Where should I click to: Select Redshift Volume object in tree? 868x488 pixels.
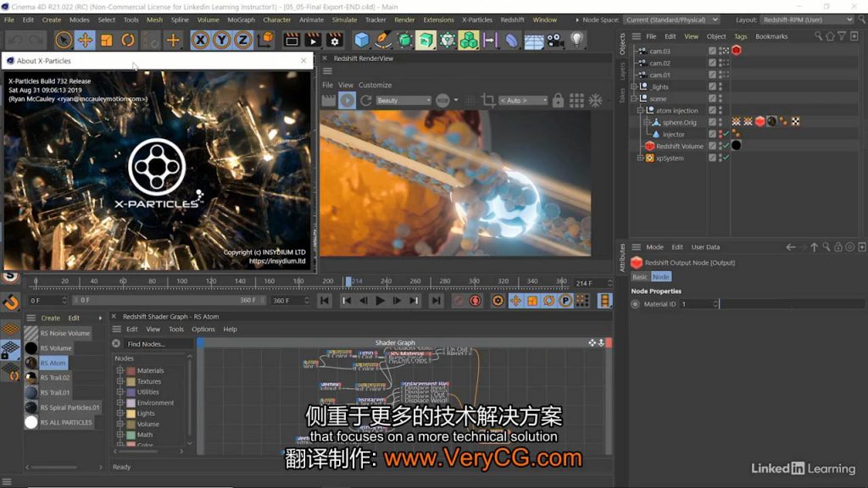point(679,146)
